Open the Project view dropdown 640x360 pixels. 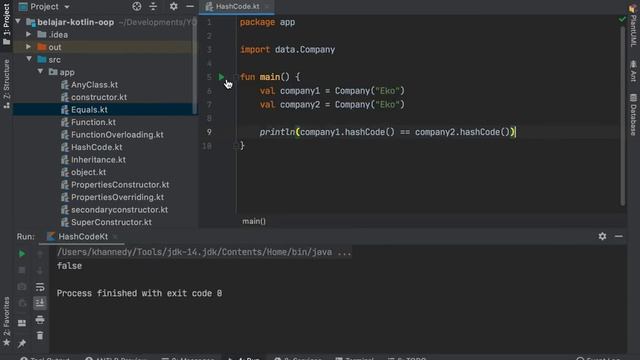(x=45, y=7)
